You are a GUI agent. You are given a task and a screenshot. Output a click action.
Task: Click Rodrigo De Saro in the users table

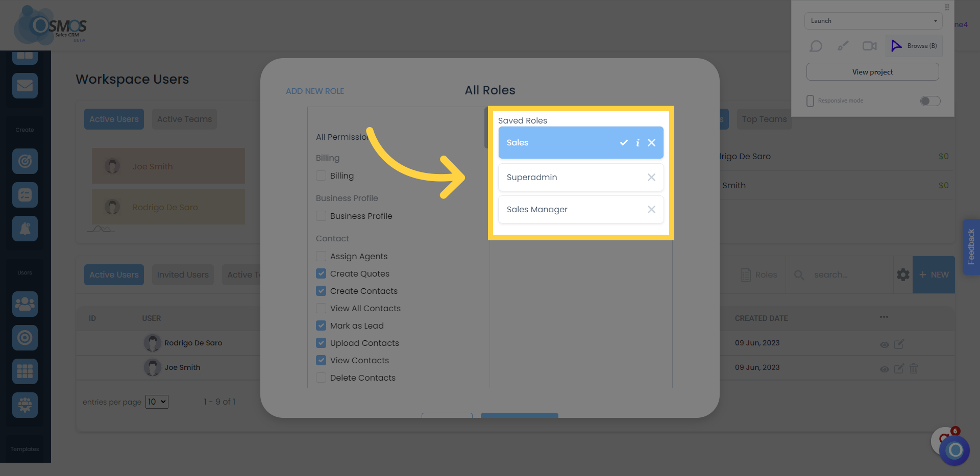click(193, 343)
